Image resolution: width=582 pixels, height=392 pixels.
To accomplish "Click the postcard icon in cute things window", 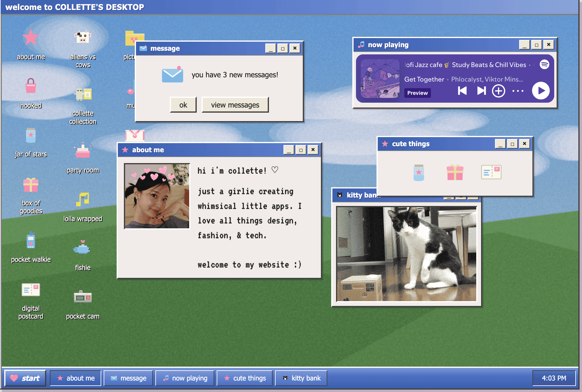I will point(491,172).
